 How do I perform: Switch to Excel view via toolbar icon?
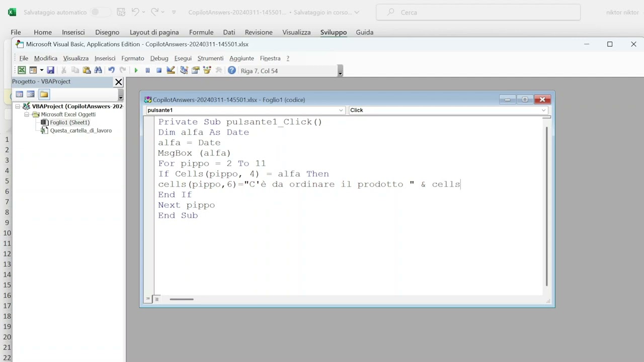[22, 70]
